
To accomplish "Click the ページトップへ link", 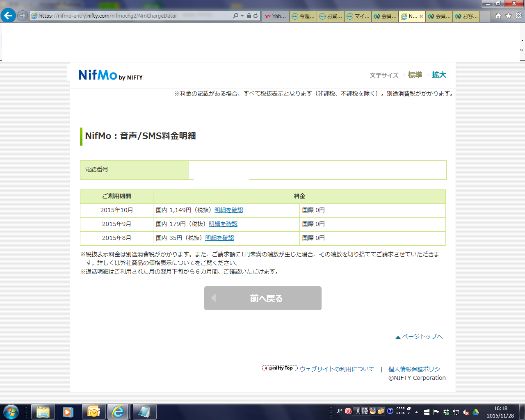I will (x=419, y=337).
